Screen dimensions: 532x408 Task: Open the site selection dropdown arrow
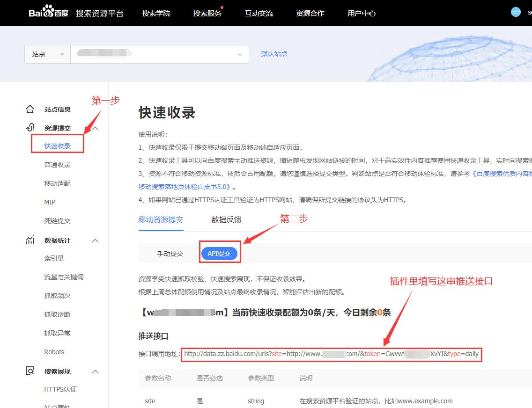(x=239, y=55)
